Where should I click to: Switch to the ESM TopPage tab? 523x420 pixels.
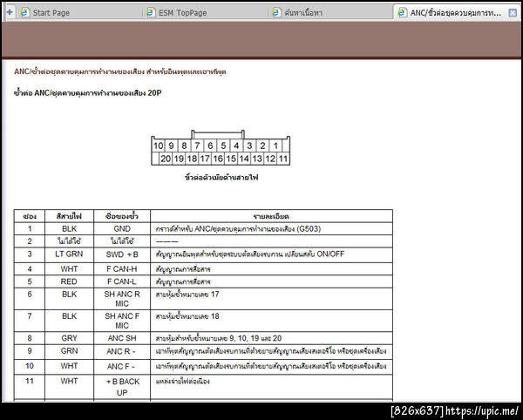204,13
